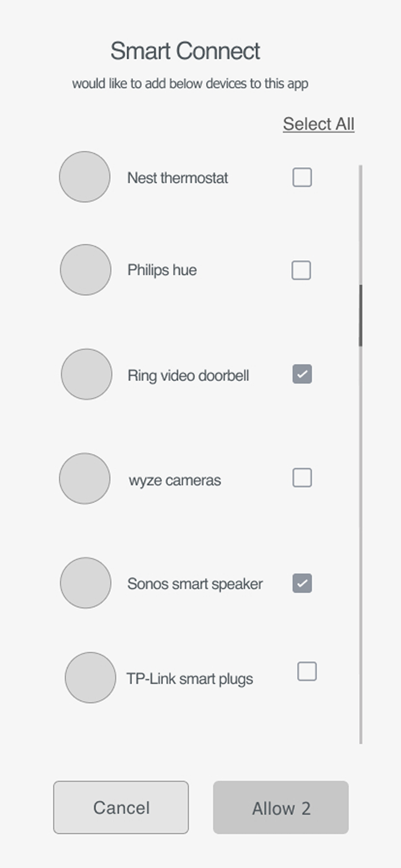This screenshot has height=868, width=401.
Task: Click the device list scrollbar thumb
Action: [361, 315]
